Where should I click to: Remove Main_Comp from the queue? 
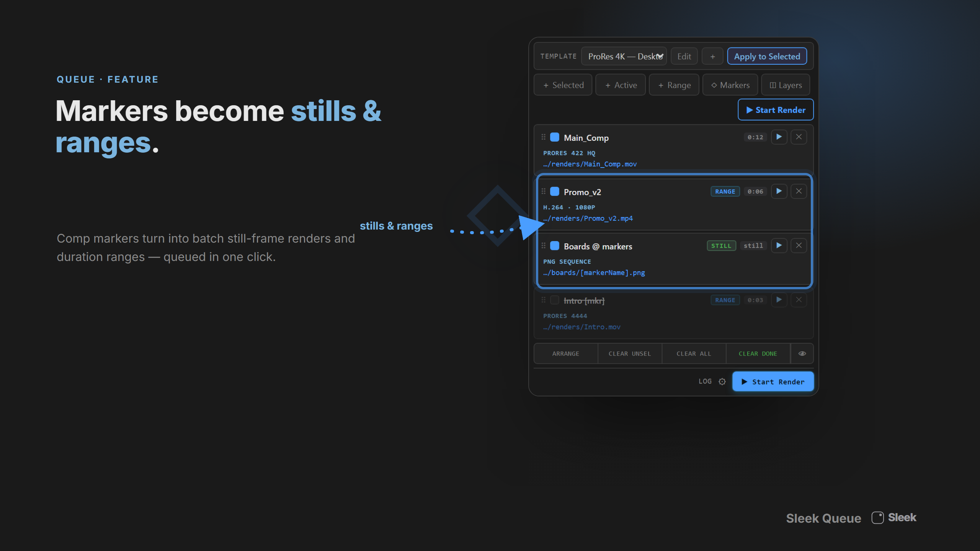pos(799,137)
